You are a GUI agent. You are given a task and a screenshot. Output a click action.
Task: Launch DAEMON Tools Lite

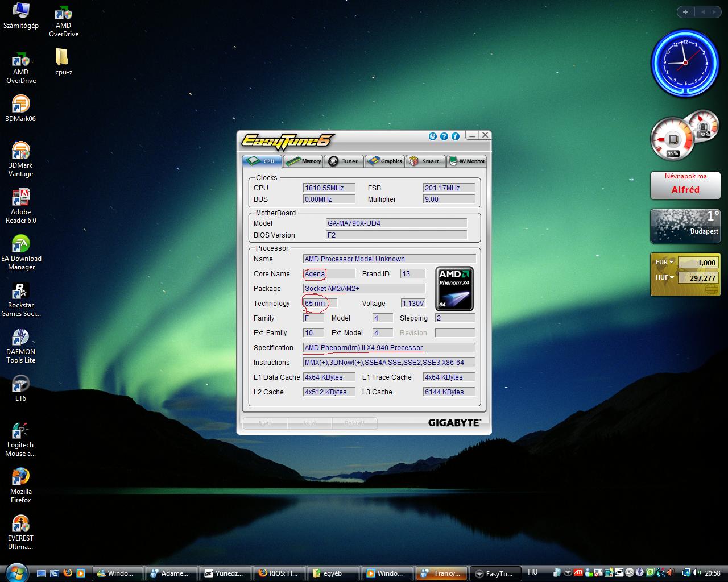pyautogui.click(x=21, y=346)
